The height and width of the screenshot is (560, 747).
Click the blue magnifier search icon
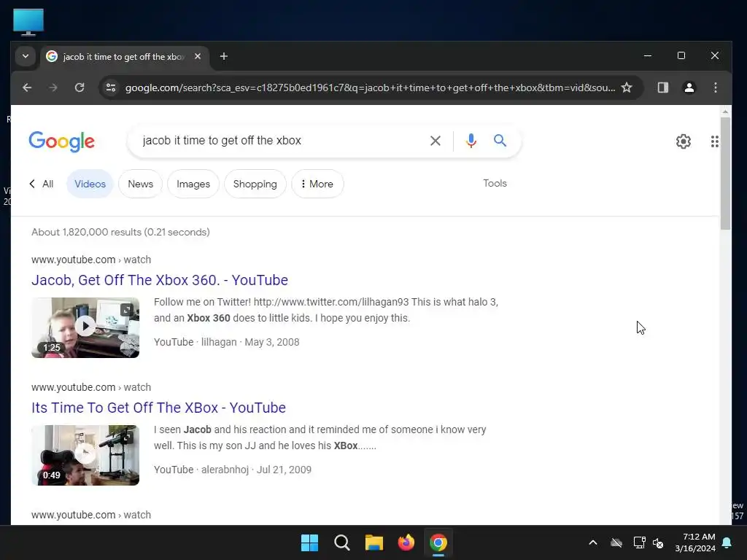[500, 141]
